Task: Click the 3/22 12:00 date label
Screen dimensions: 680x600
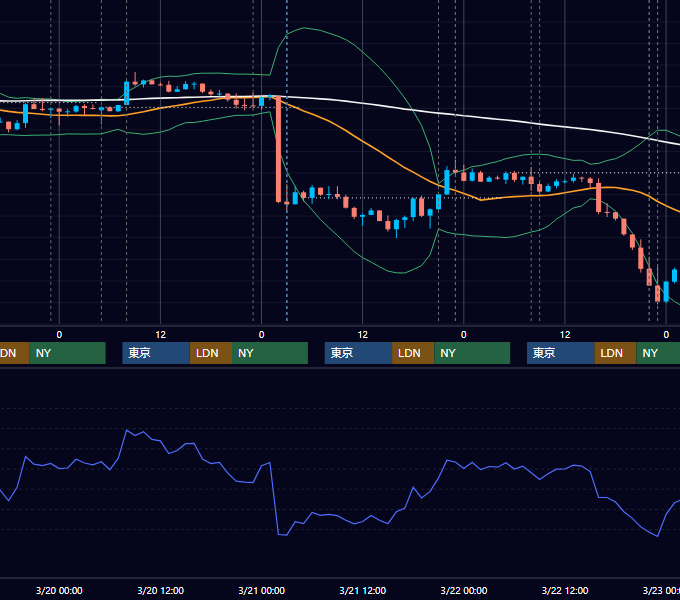Action: coord(565,590)
